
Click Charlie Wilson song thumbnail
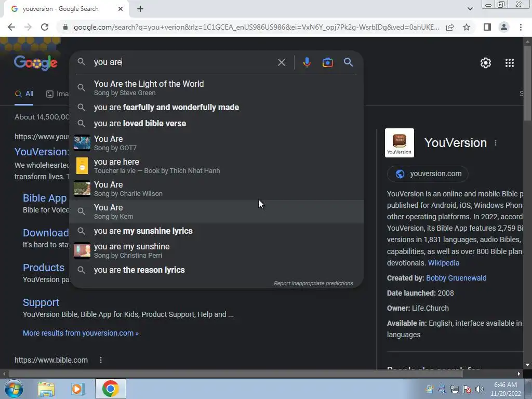tap(82, 189)
